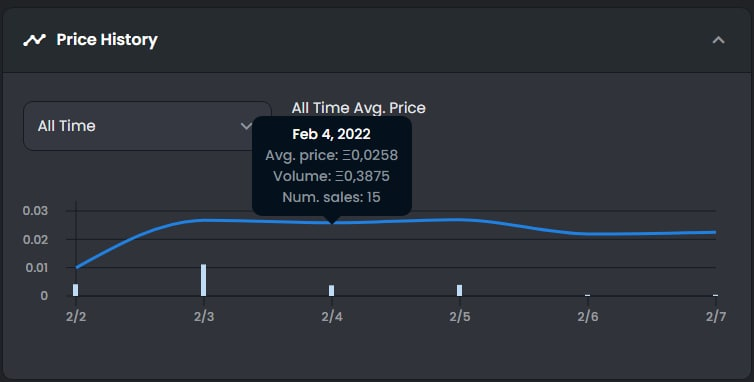Click the All Time Avg. Price label
Image resolution: width=754 pixels, height=382 pixels.
[358, 108]
